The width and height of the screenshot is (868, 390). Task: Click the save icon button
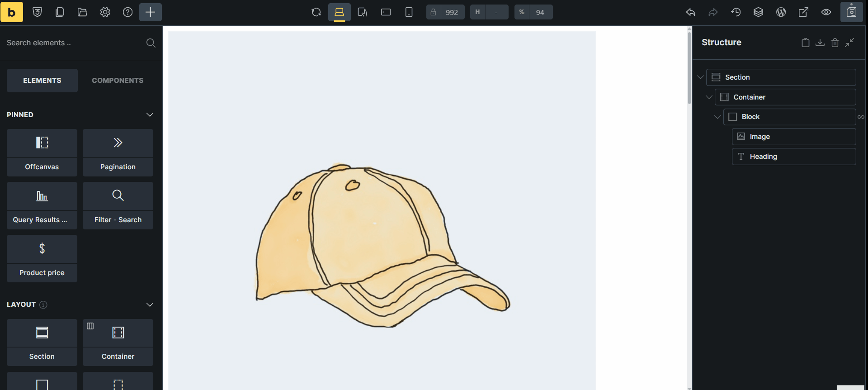point(852,12)
